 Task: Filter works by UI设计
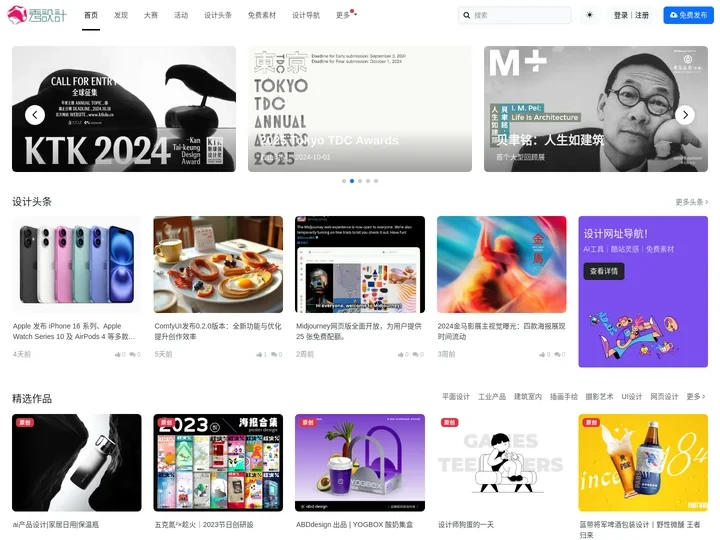[632, 397]
